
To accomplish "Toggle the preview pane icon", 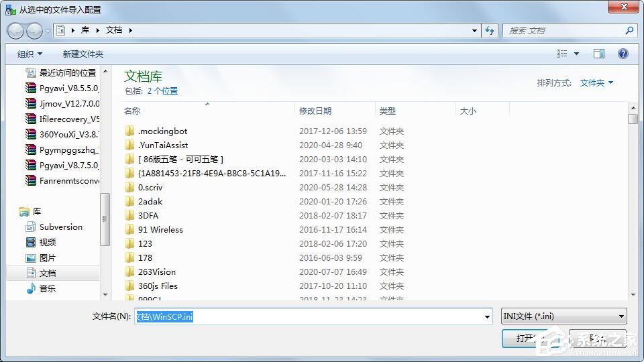I will (598, 54).
